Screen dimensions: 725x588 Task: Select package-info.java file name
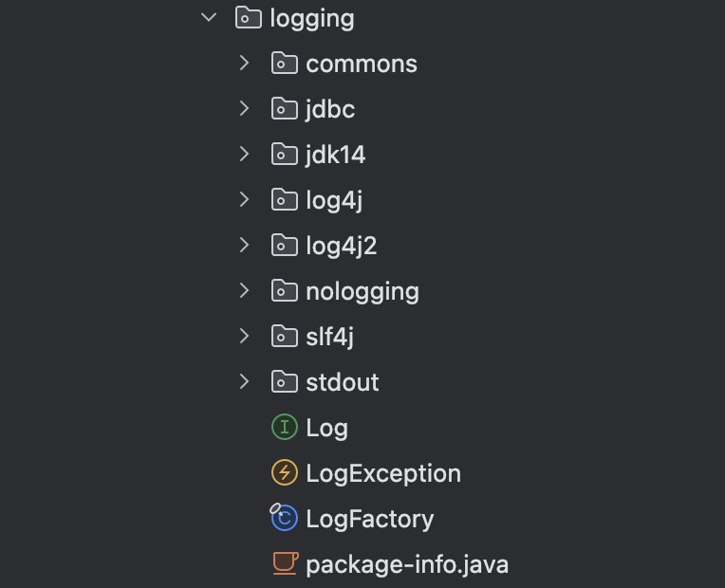pyautogui.click(x=406, y=564)
